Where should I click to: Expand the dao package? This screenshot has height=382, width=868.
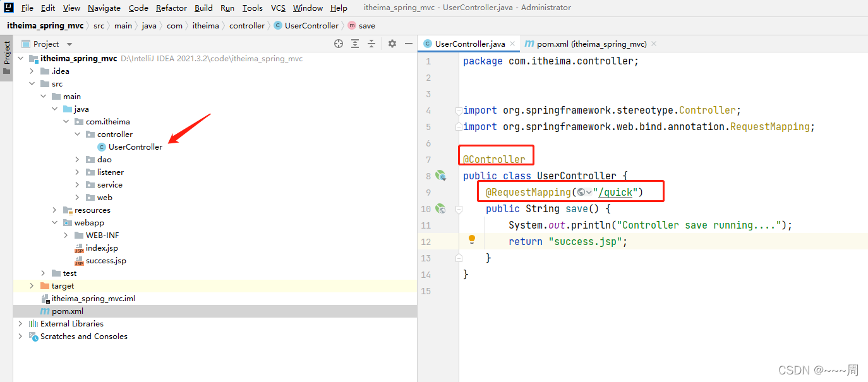pyautogui.click(x=78, y=159)
